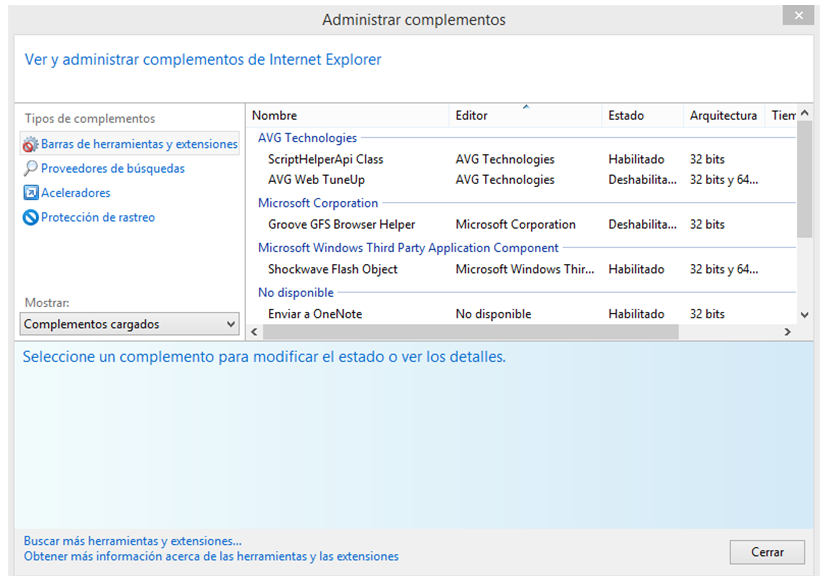
Task: Click the toolbars and extensions gear icon
Action: [30, 144]
